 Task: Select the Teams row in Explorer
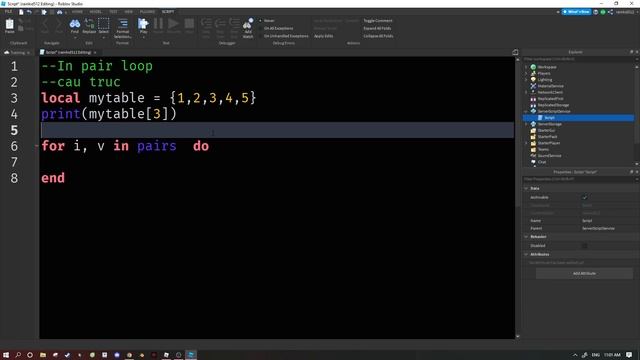578,149
